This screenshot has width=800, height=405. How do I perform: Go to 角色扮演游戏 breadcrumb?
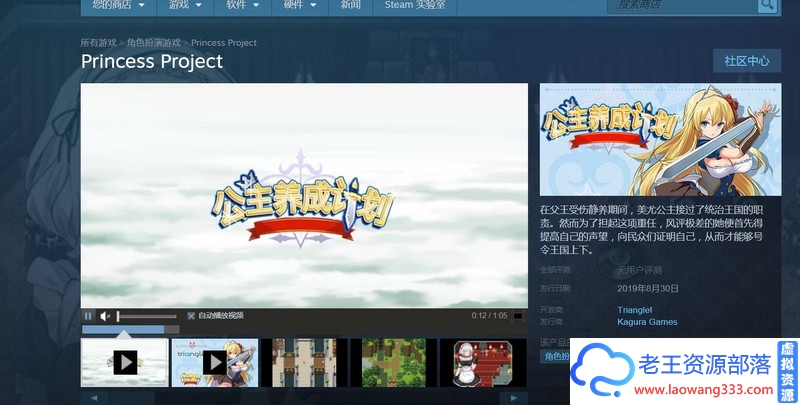(154, 43)
